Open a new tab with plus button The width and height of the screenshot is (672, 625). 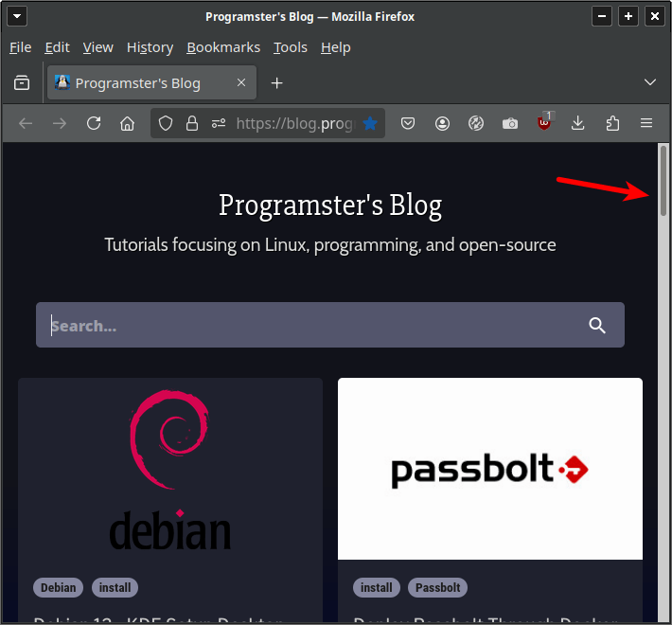[277, 82]
